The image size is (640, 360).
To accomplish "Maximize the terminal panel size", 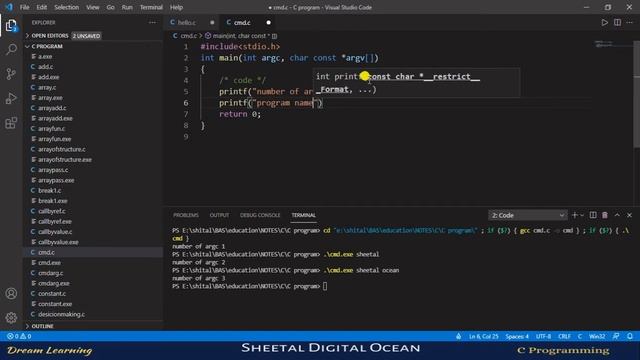I will tap(617, 215).
